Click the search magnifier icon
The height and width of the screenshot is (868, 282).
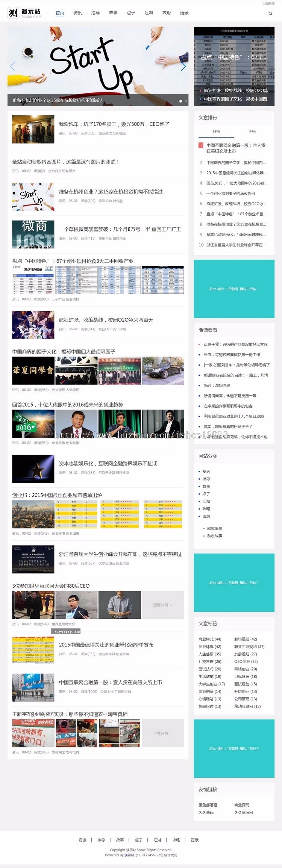270,14
